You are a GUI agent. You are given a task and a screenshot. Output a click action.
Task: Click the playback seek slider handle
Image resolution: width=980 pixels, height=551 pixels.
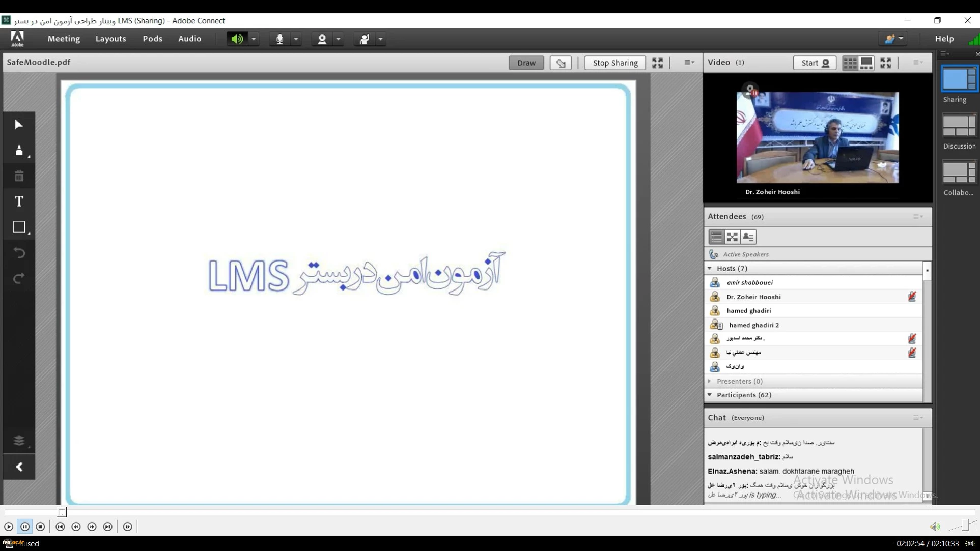tap(62, 512)
